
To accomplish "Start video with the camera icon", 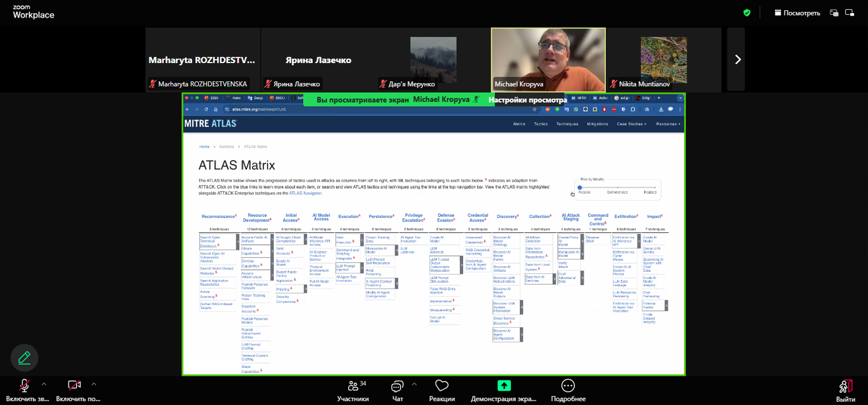I will (74, 385).
